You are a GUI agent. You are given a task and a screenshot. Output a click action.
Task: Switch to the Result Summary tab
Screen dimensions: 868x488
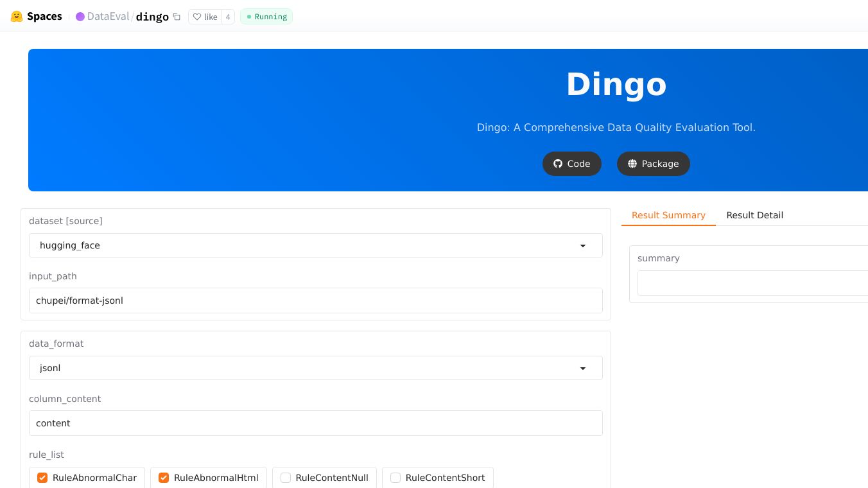(x=668, y=215)
